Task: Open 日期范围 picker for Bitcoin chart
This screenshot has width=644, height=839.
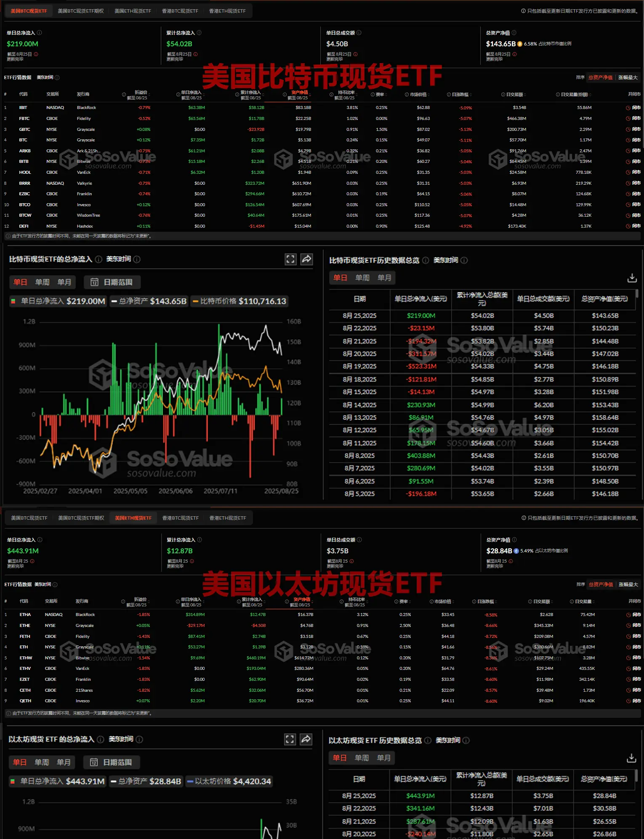Action: 112,282
